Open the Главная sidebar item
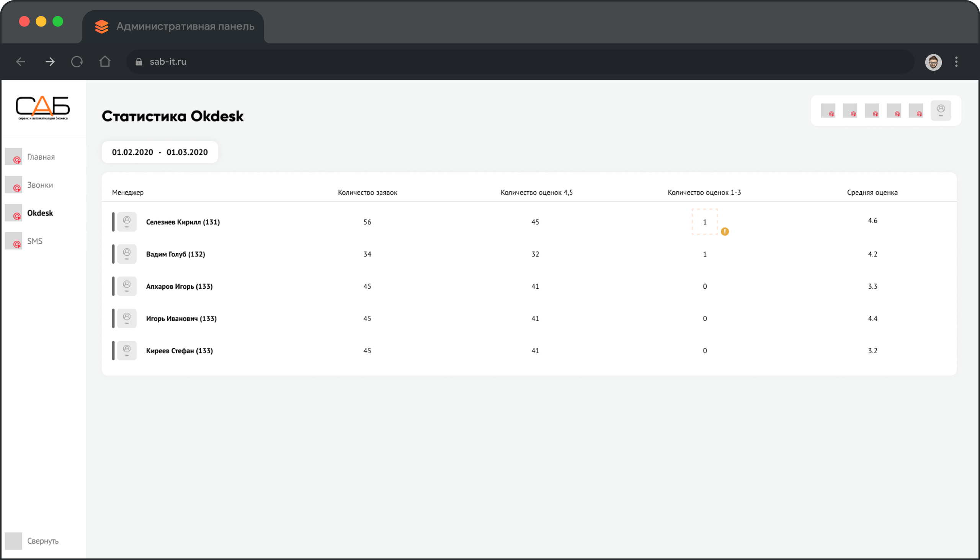 click(x=41, y=157)
